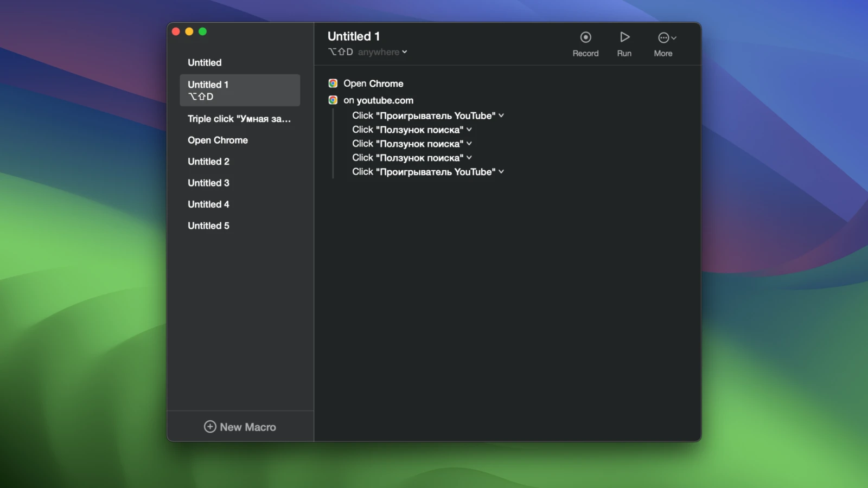868x488 pixels.
Task: Switch to the "Untitled 2" macro
Action: [208, 162]
